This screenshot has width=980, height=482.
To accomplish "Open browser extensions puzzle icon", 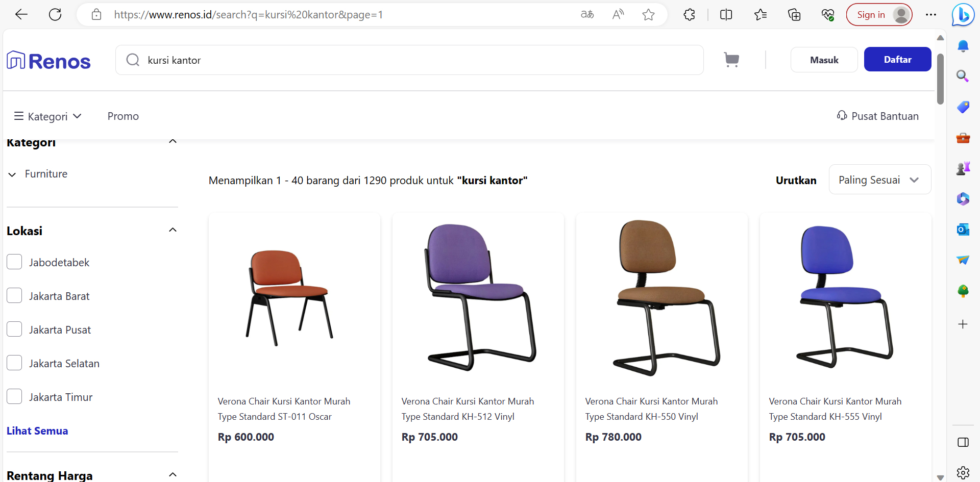I will point(689,15).
